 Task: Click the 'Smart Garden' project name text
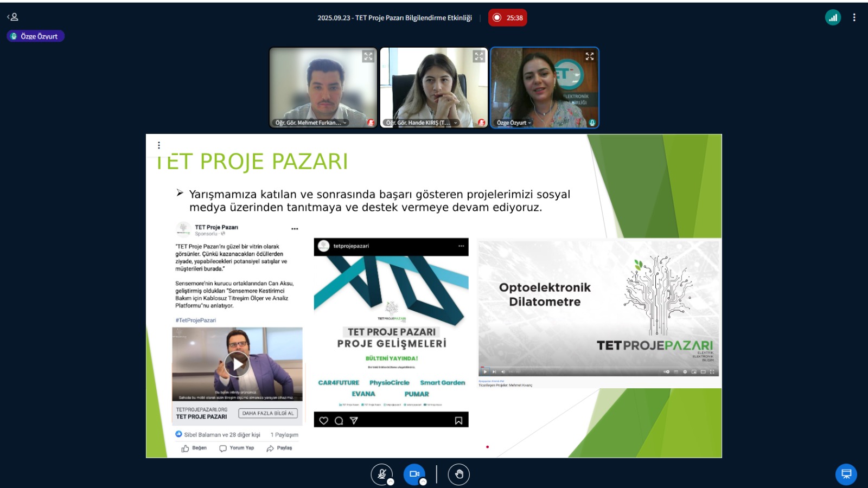point(443,383)
